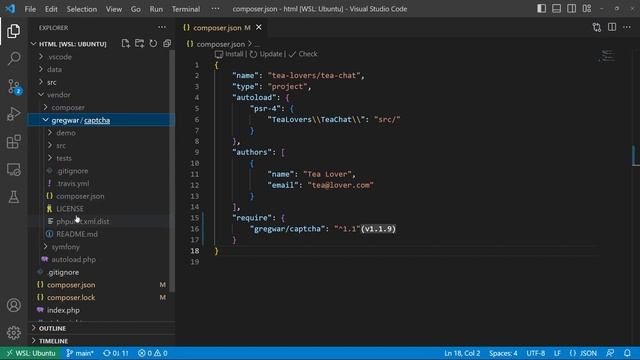Open editor more actions ellipsis
Image resolution: width=640 pixels, height=360 pixels.
pyautogui.click(x=627, y=27)
